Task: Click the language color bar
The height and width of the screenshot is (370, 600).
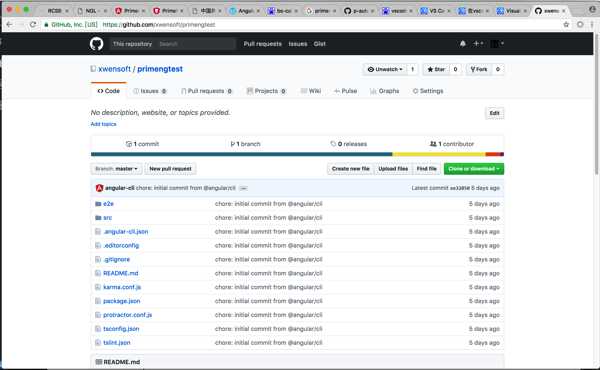Action: tap(297, 155)
